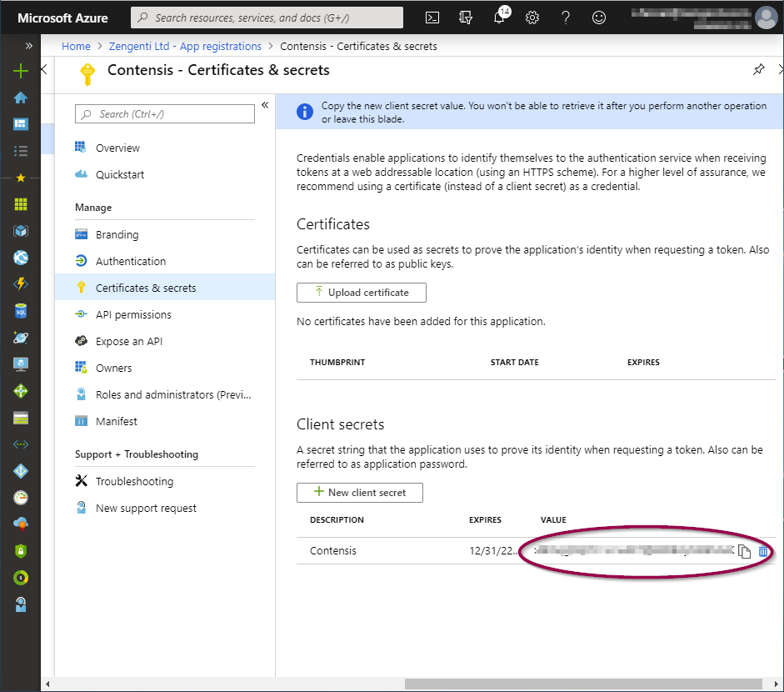The width and height of the screenshot is (784, 692).
Task: Open the notifications bell
Action: pyautogui.click(x=500, y=17)
